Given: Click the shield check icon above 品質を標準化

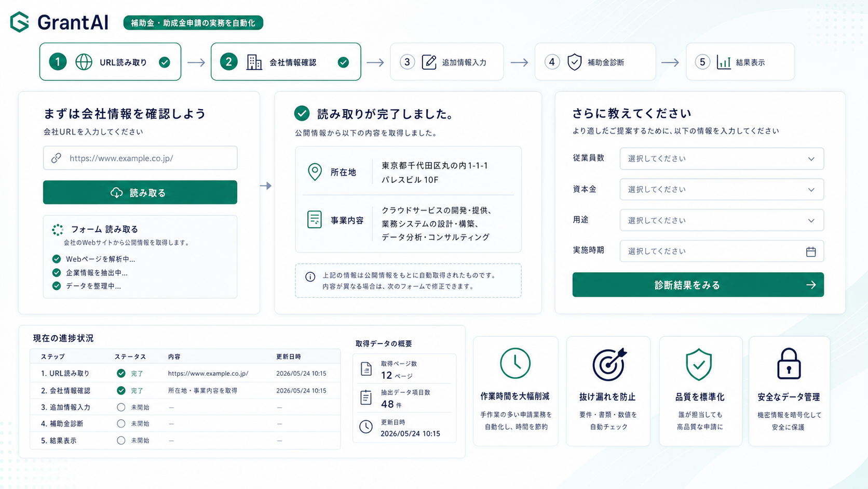Looking at the screenshot, I should (699, 364).
